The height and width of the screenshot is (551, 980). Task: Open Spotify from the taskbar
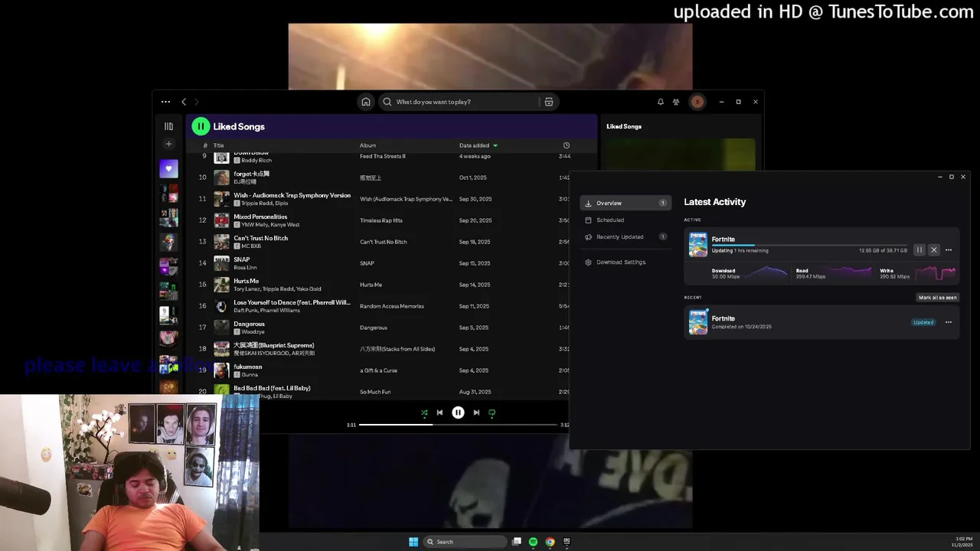click(533, 542)
